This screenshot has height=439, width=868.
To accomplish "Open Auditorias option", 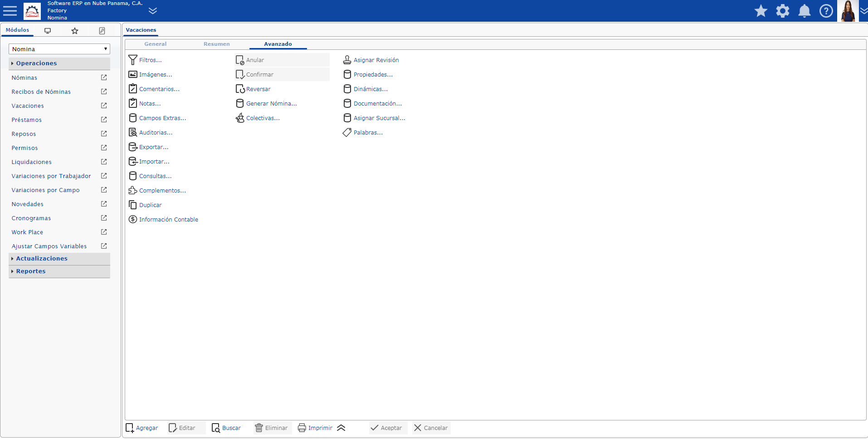I will pos(151,132).
